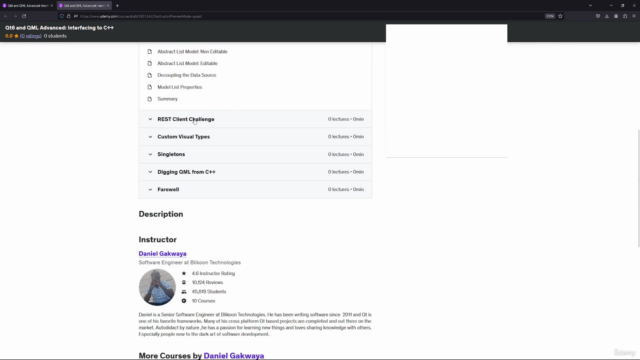Reload the page with the refresh icon
The image size is (640, 360).
24,16
